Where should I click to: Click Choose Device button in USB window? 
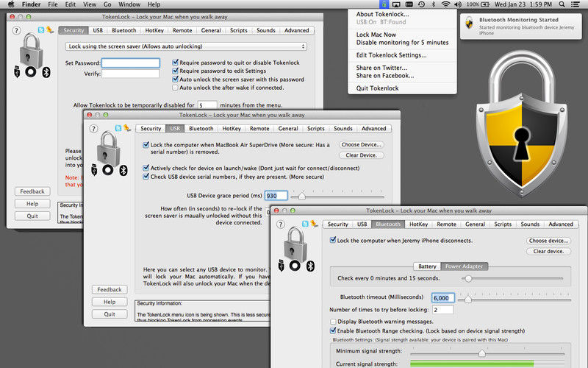tap(362, 144)
